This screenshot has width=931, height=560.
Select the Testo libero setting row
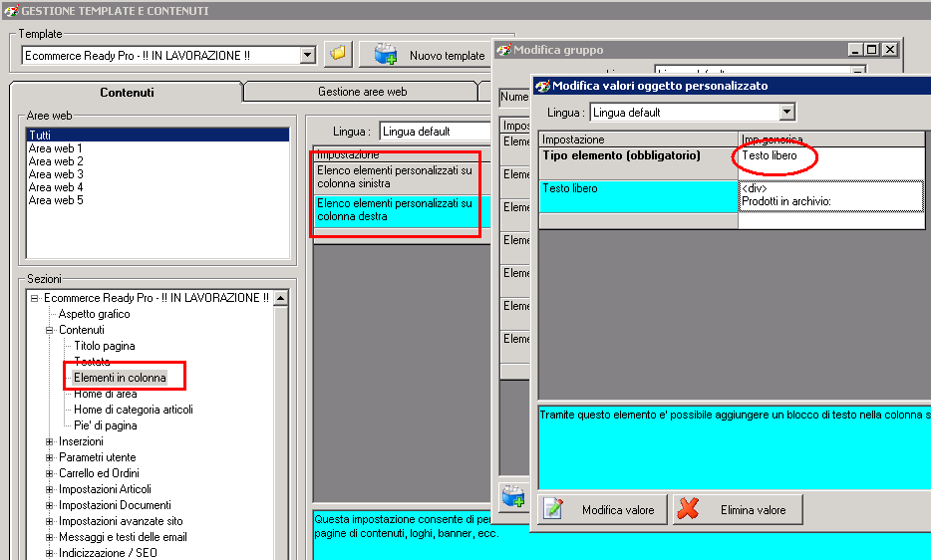click(x=638, y=196)
